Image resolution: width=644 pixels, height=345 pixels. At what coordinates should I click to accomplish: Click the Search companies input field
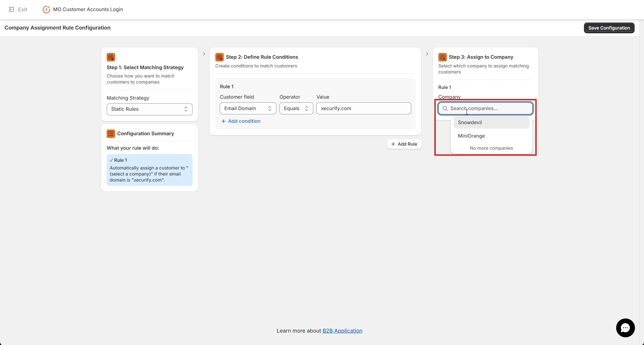click(485, 108)
